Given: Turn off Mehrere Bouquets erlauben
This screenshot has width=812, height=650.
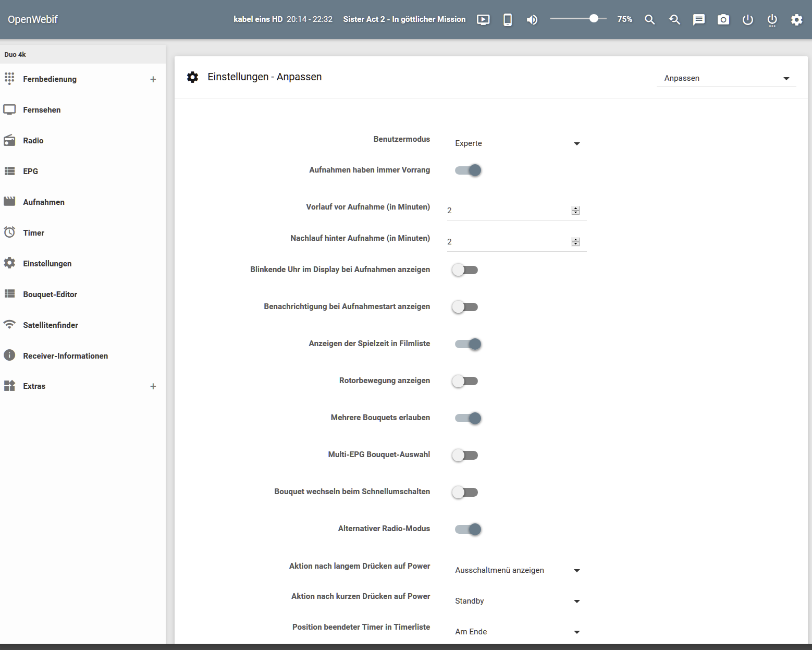Looking at the screenshot, I should click(467, 418).
